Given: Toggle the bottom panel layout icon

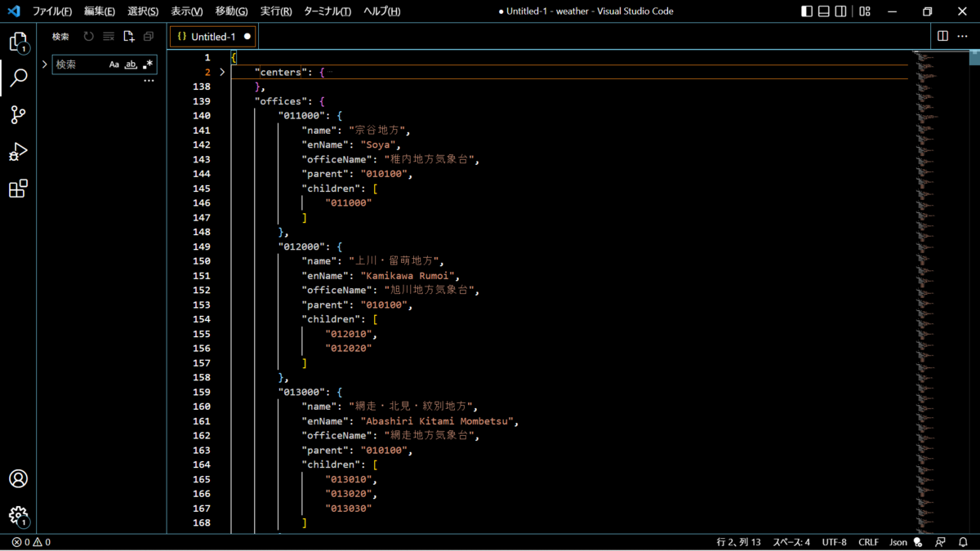Looking at the screenshot, I should point(824,11).
